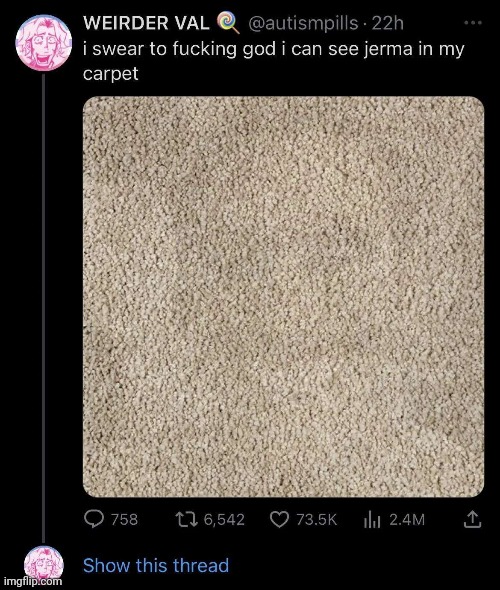Click the lollipop emoji next to the name
The height and width of the screenshot is (590, 500).
click(228, 23)
